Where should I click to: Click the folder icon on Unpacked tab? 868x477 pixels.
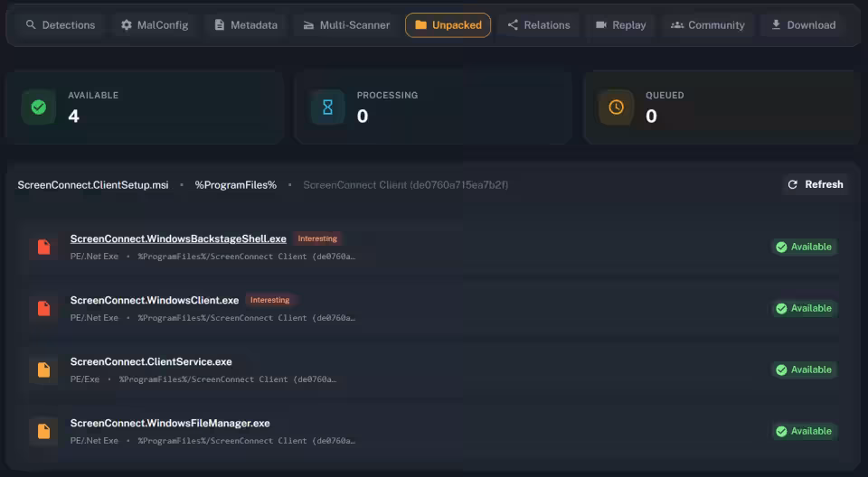pos(420,25)
